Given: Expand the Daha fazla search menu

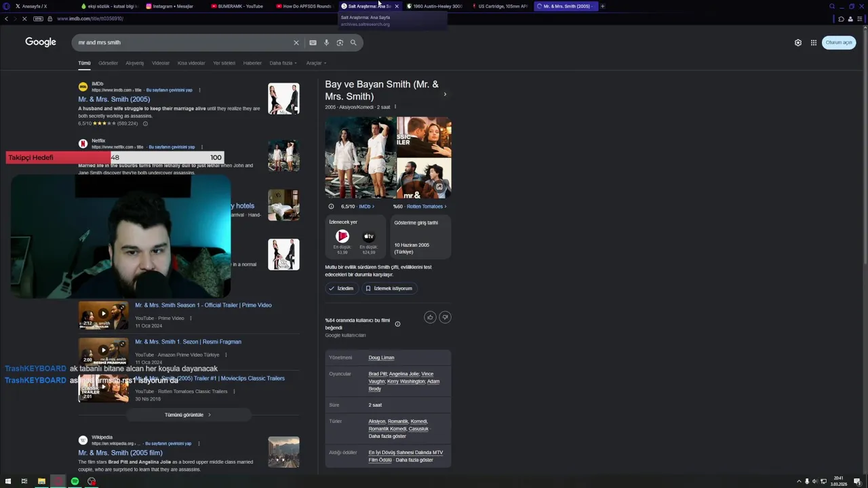Looking at the screenshot, I should [283, 63].
